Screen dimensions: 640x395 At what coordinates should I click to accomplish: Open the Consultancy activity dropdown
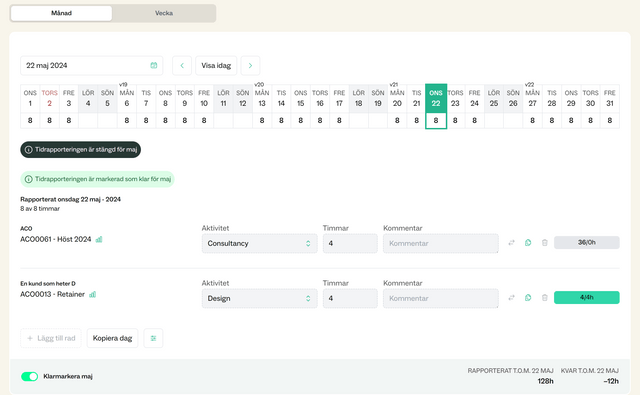(260, 244)
